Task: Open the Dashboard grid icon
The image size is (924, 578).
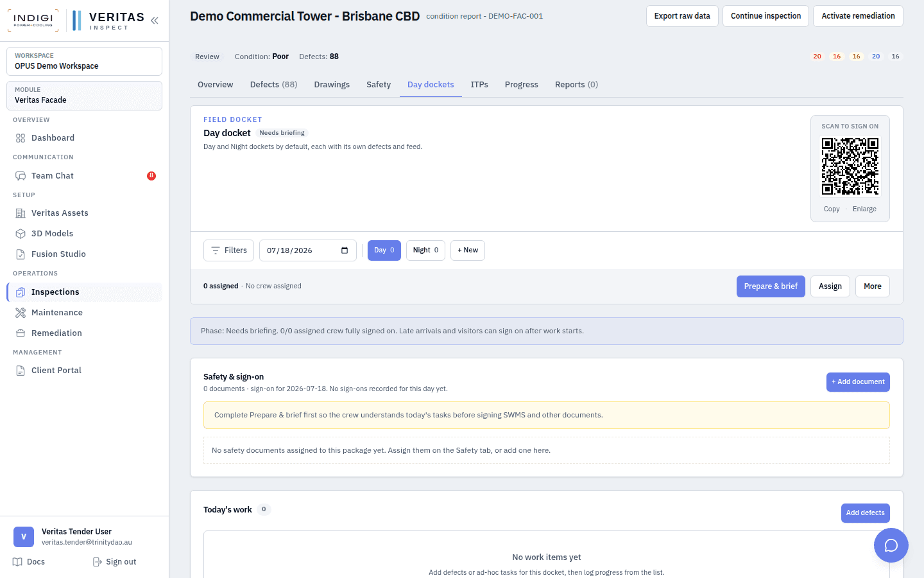Action: tap(21, 138)
